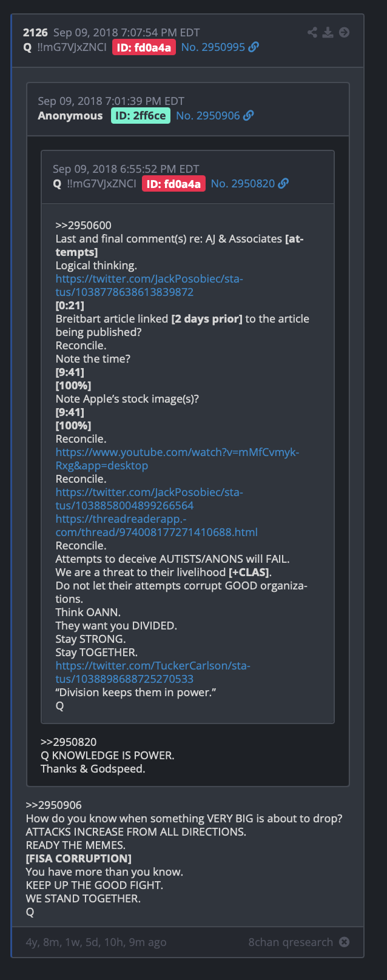Viewport: 387px width, 980px height.
Task: Open post link No. 2950995
Action: pos(213,47)
